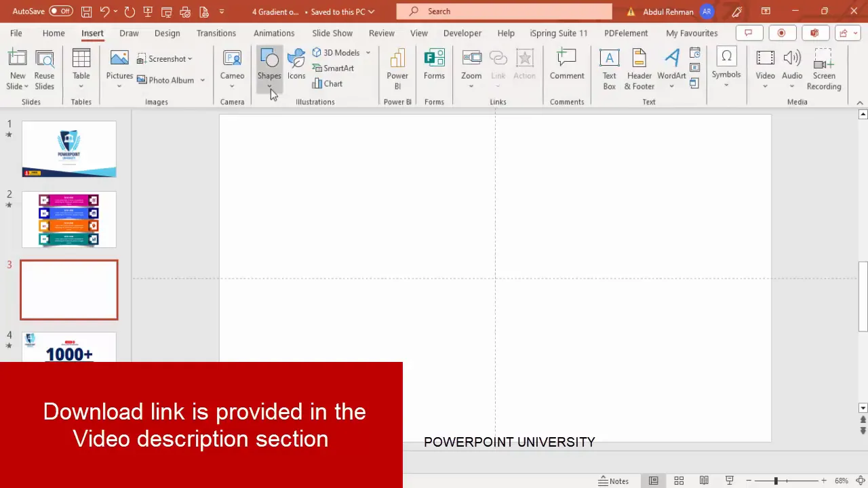Click the Date & Time icon
Image resolution: width=868 pixels, height=488 pixels.
point(694,53)
